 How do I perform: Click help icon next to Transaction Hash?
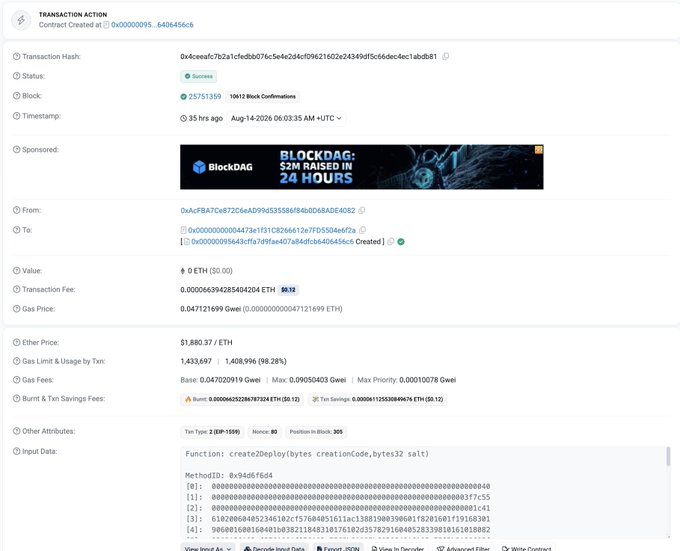(x=16, y=56)
